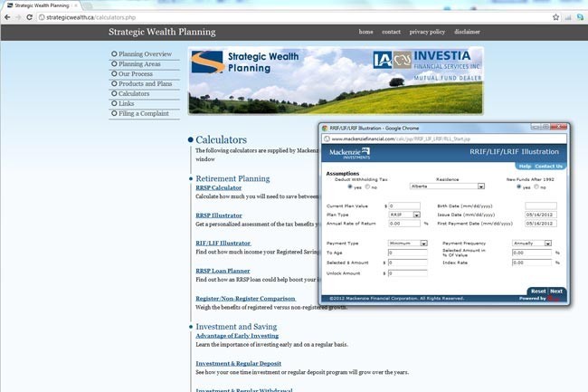This screenshot has width=588, height=392.
Task: Click Contact Us in the illustration popup
Action: click(x=548, y=167)
